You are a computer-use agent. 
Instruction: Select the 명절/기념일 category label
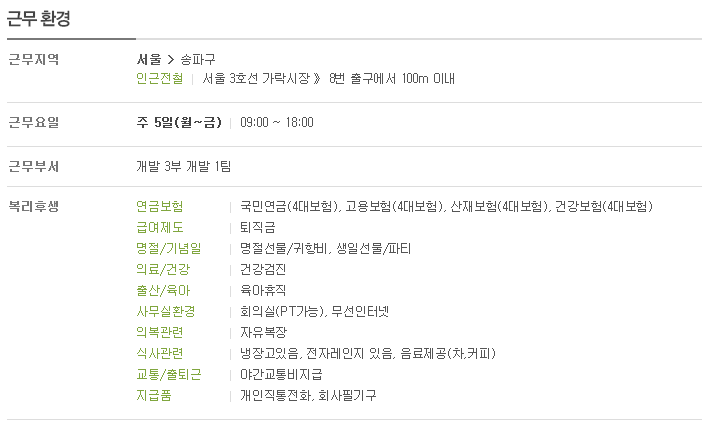click(169, 249)
